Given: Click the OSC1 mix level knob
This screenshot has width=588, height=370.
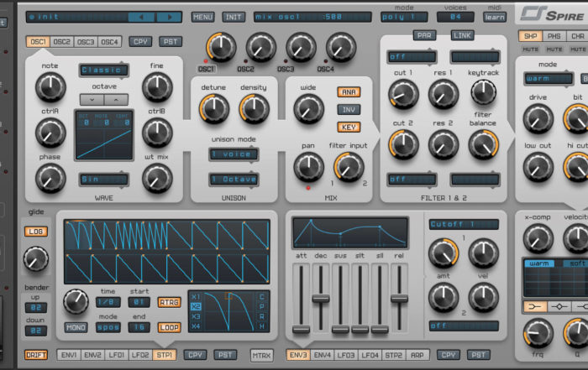Looking at the screenshot, I should coord(221,48).
